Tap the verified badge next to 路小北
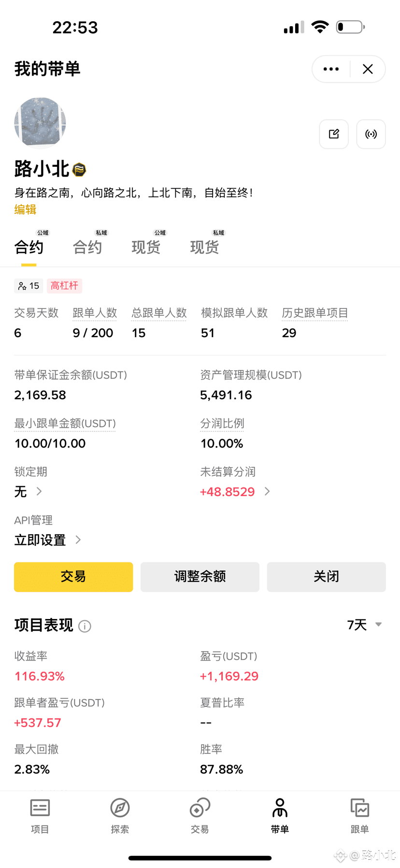400x868 pixels. coord(79,170)
